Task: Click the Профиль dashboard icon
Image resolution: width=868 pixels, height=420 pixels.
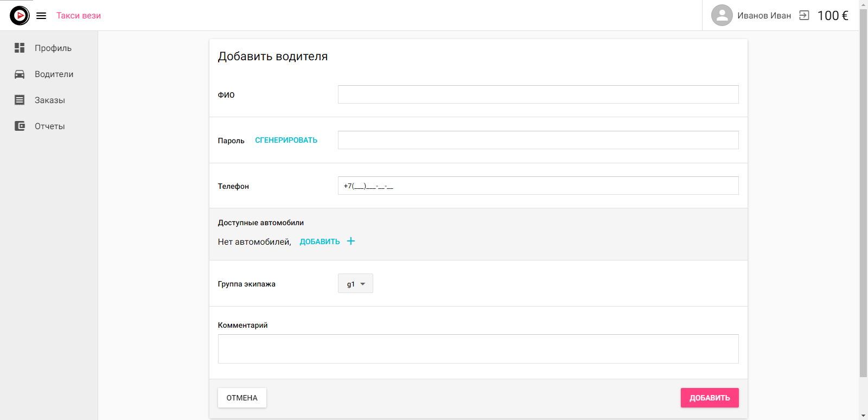Action: click(20, 48)
